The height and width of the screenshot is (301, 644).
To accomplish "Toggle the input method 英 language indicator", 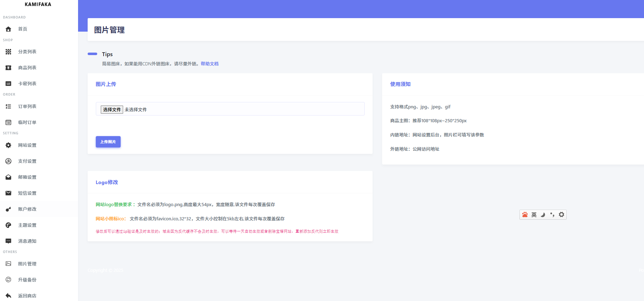I will pos(534,215).
